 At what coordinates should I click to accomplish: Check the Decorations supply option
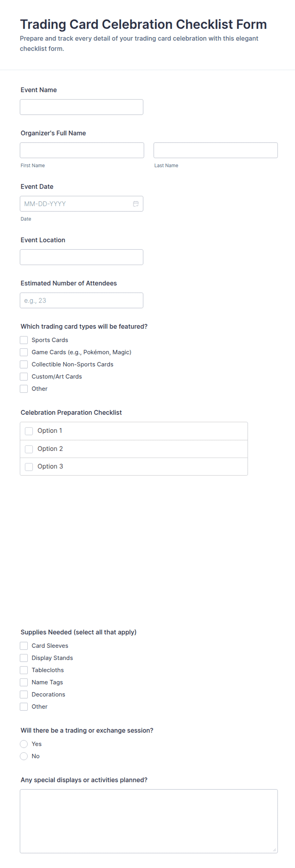click(x=23, y=694)
